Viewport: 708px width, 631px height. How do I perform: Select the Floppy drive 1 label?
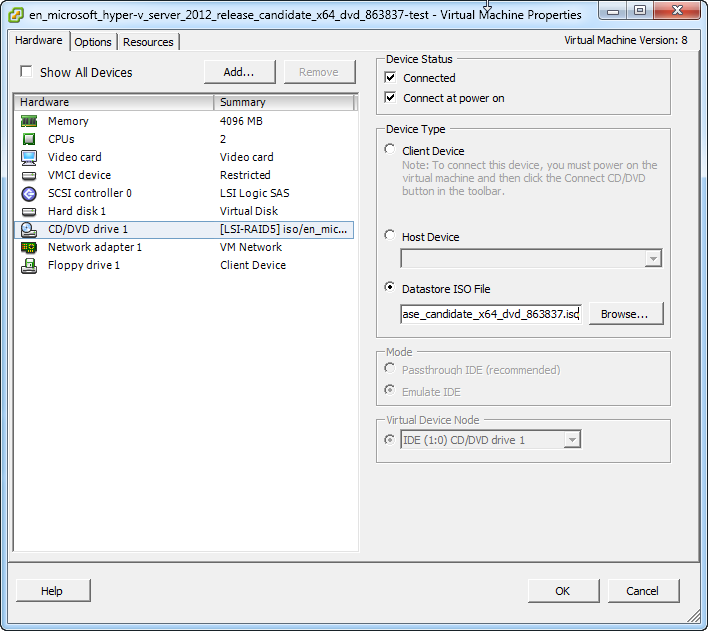click(x=84, y=265)
